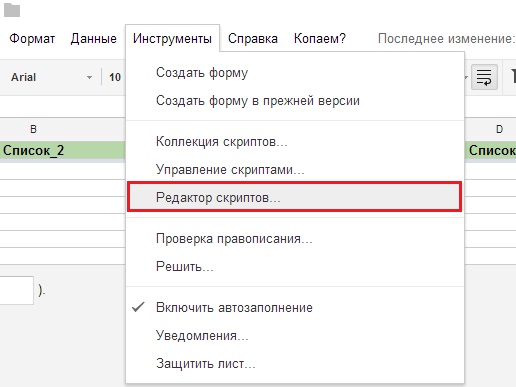Close the Инструменты menu tab
This screenshot has width=516, height=387.
(172, 39)
